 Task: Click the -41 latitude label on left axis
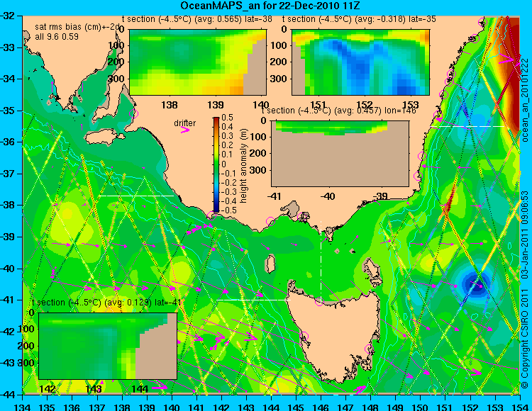point(8,300)
